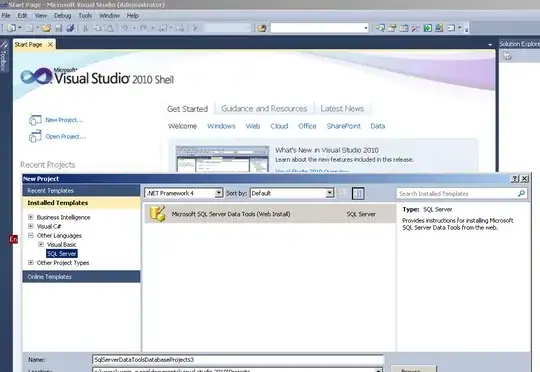The image size is (540, 372).
Task: Click the green Start Page toolbar icon
Action: point(427,28)
